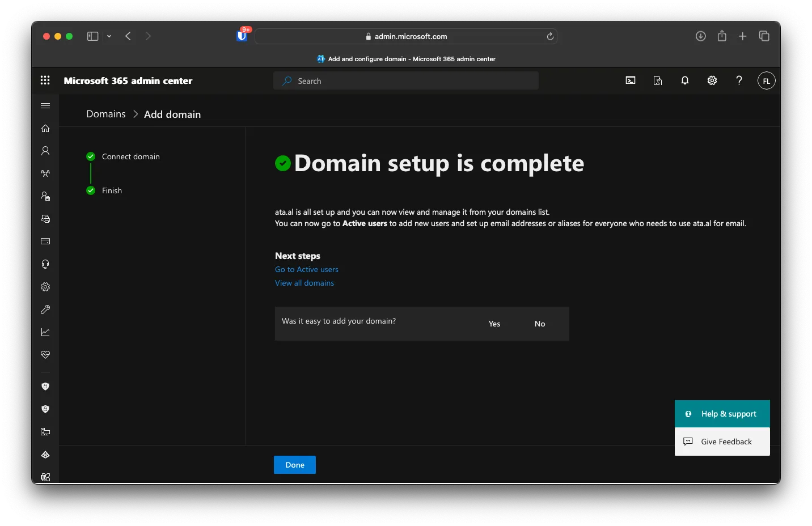812x526 pixels.
Task: Open the Endpoint Manager devices sidebar icon
Action: point(45,432)
